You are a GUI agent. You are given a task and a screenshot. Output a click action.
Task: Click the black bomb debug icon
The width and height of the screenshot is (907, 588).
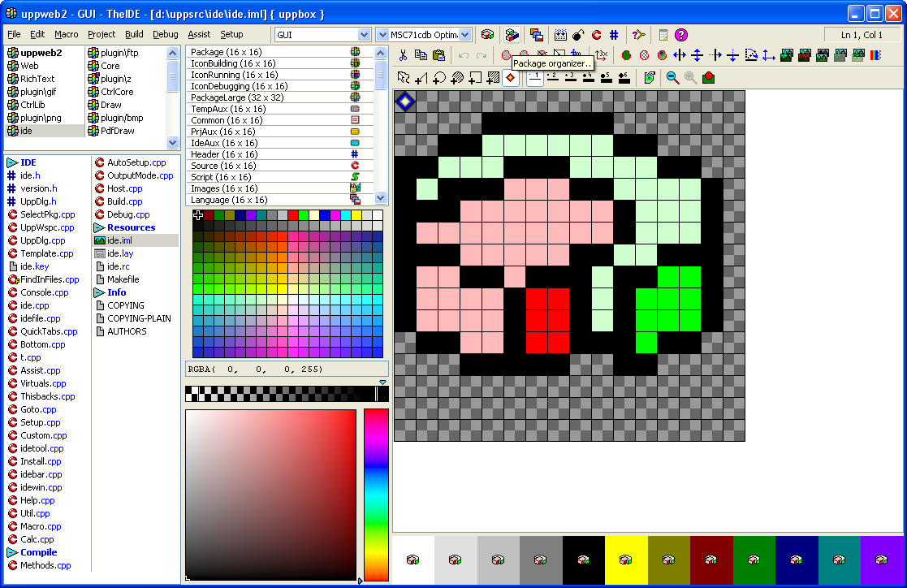[578, 35]
